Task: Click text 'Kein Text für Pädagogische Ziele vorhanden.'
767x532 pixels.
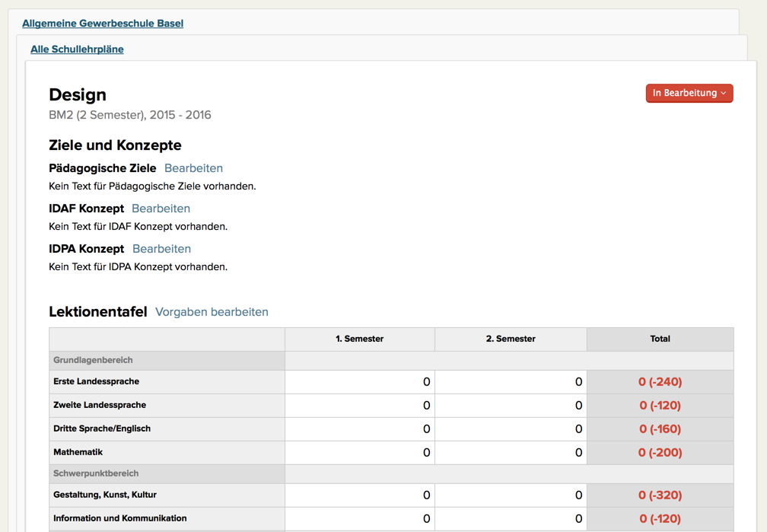Action: coord(153,186)
